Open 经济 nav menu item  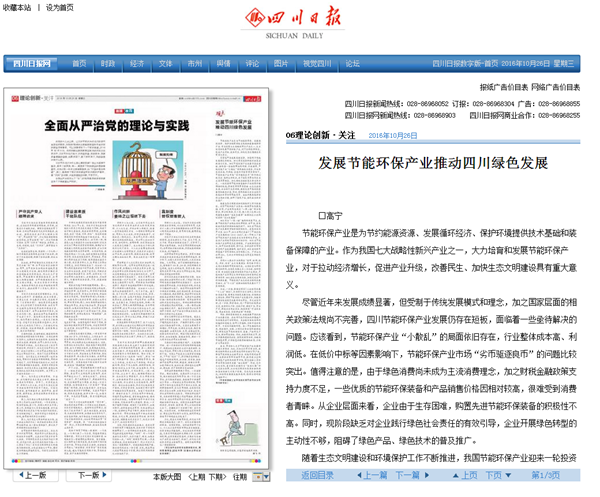137,64
